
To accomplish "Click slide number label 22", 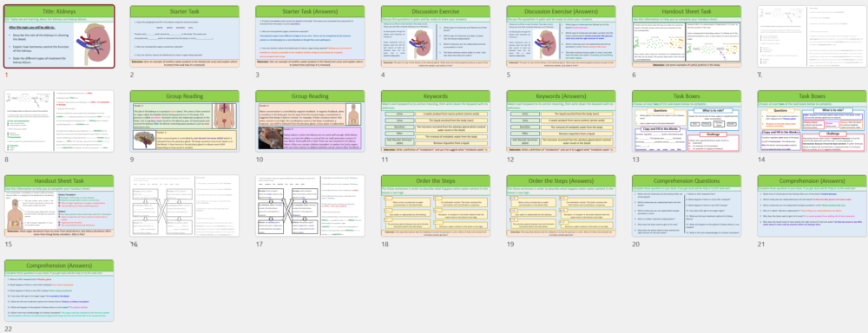I will coord(9,329).
